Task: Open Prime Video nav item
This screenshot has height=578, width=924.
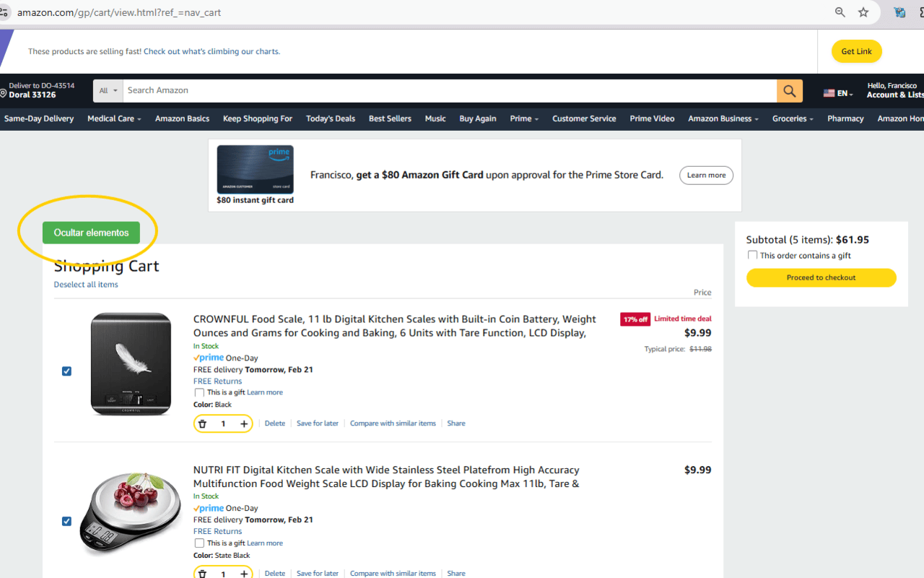Action: [x=652, y=118]
